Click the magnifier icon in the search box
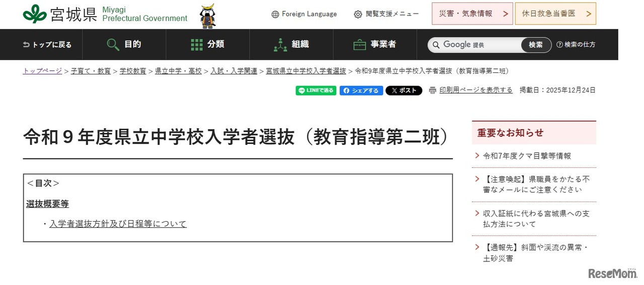 [x=436, y=45]
